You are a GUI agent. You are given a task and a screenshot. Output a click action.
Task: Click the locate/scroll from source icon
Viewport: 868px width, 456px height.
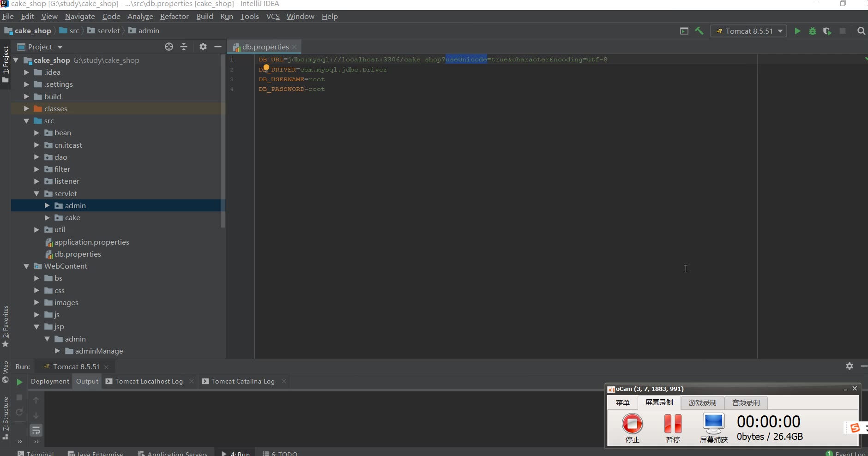click(x=169, y=47)
